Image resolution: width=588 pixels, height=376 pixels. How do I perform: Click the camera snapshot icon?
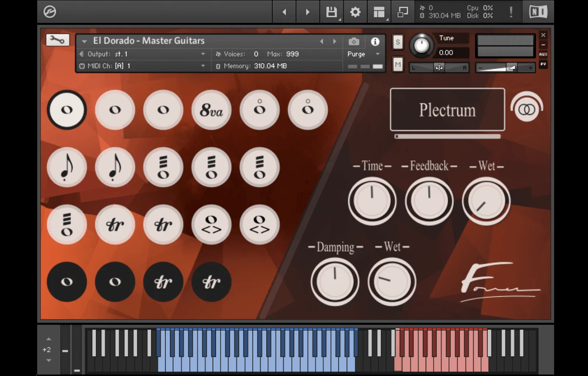pyautogui.click(x=354, y=42)
